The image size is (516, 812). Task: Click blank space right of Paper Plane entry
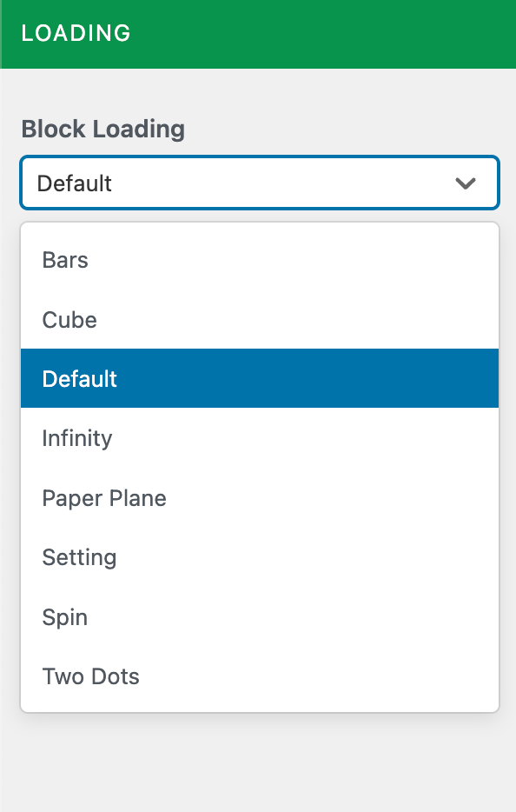(x=331, y=498)
